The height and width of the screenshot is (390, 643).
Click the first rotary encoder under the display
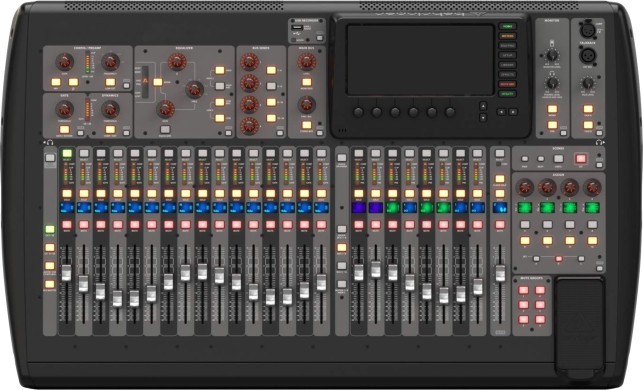pyautogui.click(x=358, y=112)
